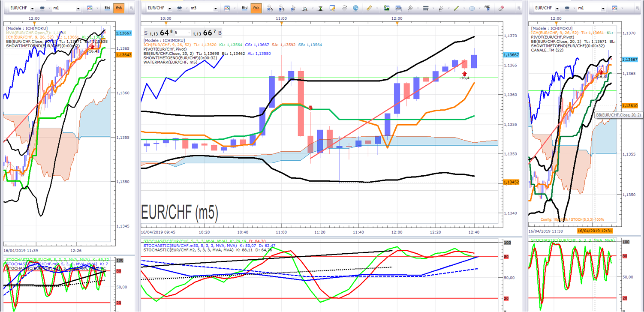The image size is (644, 312).
Task: Click the crossed-lines icon left of stacked-lines icon
Action: click(410, 8)
